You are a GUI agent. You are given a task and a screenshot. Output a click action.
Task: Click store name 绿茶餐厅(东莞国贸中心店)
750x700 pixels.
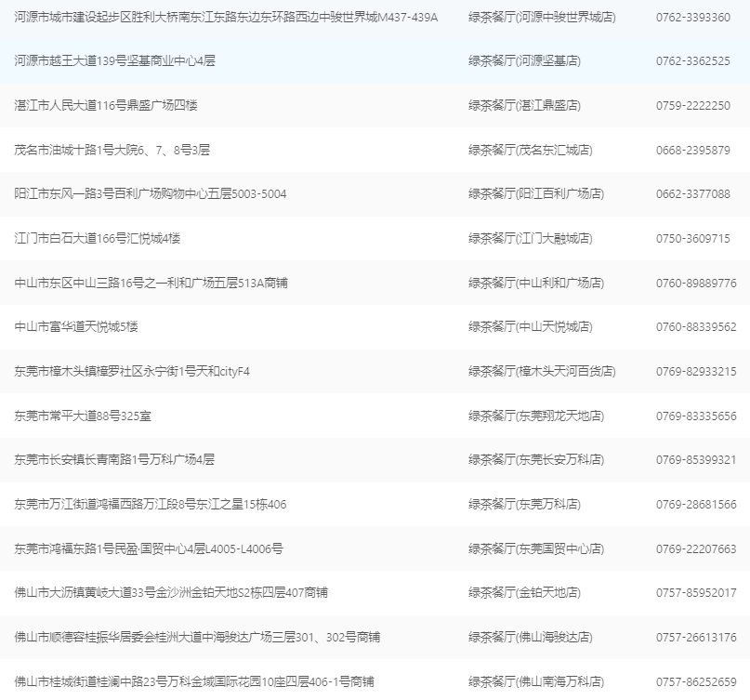(x=536, y=548)
